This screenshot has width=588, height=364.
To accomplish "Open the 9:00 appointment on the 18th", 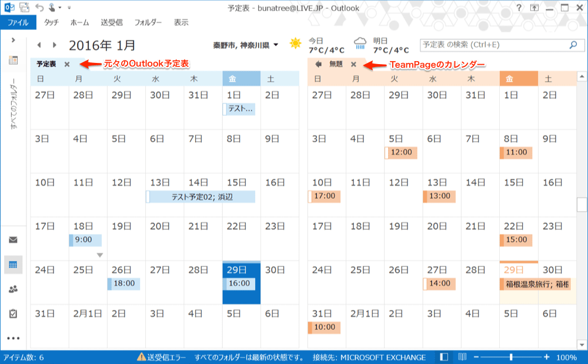I will coord(85,240).
